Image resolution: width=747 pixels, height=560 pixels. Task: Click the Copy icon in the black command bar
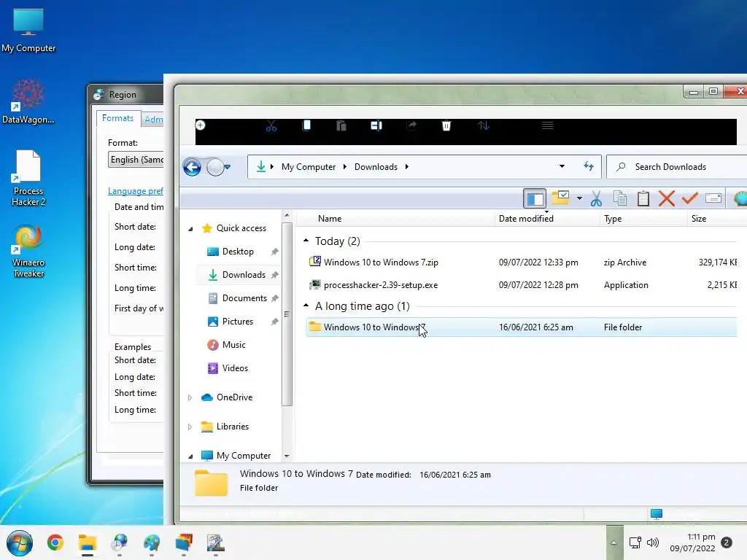click(x=306, y=125)
